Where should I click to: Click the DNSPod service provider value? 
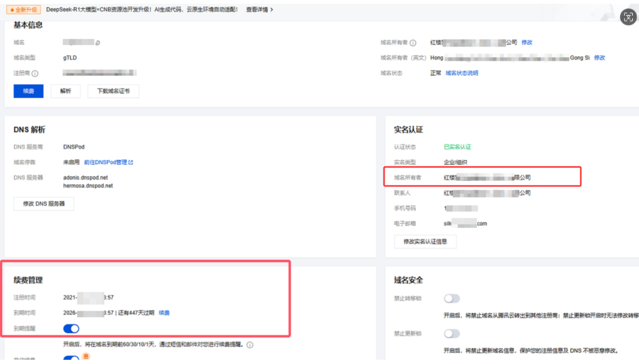point(74,147)
